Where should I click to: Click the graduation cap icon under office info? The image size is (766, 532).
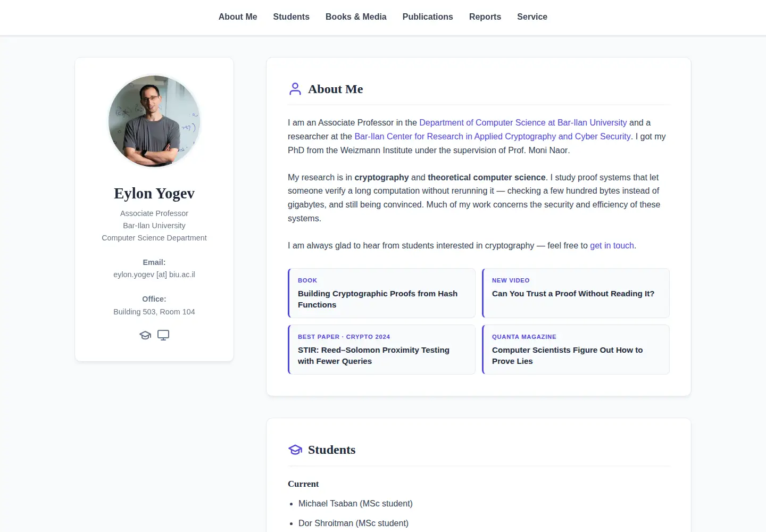pyautogui.click(x=145, y=335)
